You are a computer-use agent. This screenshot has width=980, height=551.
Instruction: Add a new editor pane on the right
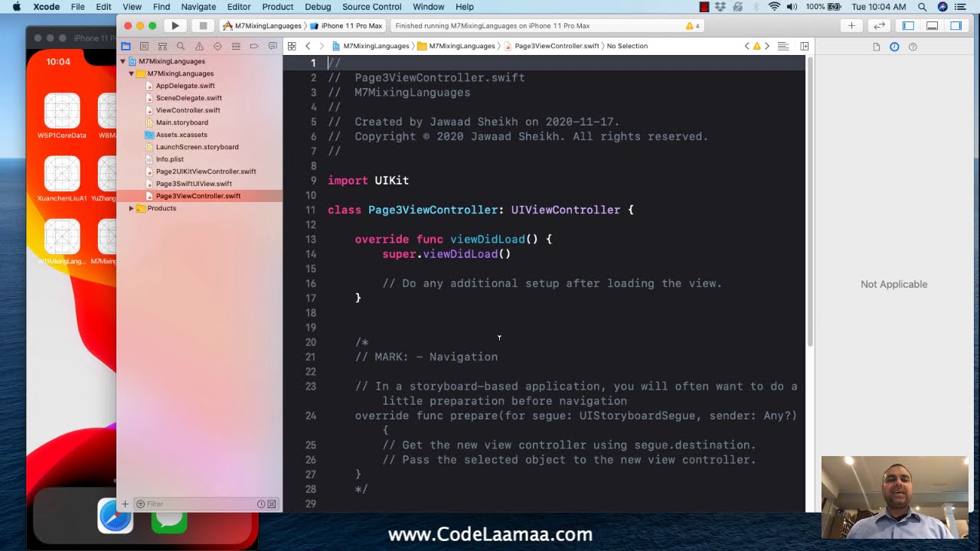click(805, 46)
